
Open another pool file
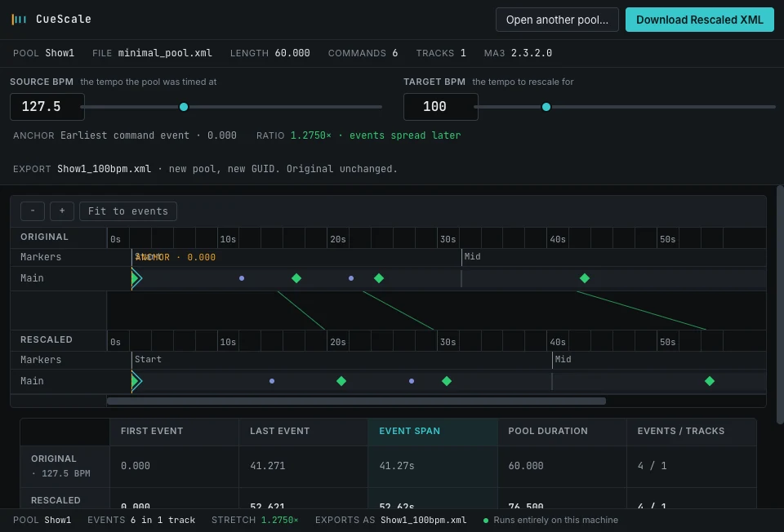(x=557, y=20)
